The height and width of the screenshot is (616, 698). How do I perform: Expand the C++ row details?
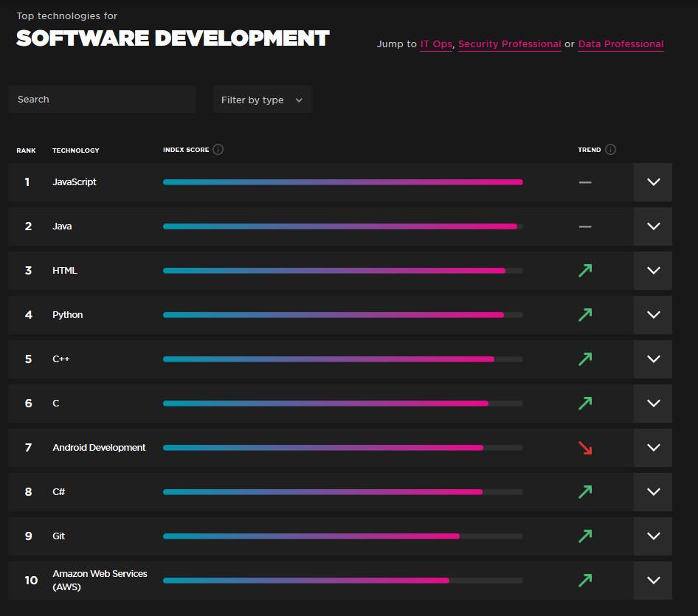(653, 359)
